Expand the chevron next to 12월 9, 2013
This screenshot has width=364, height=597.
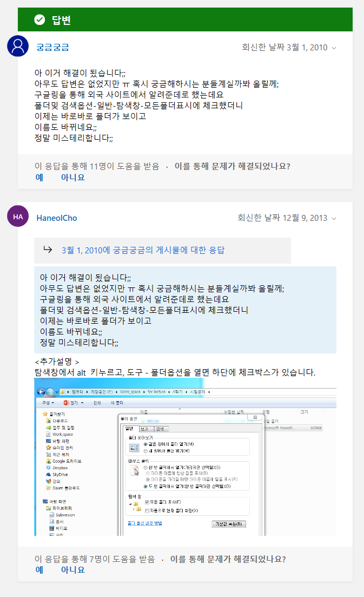pyautogui.click(x=334, y=219)
